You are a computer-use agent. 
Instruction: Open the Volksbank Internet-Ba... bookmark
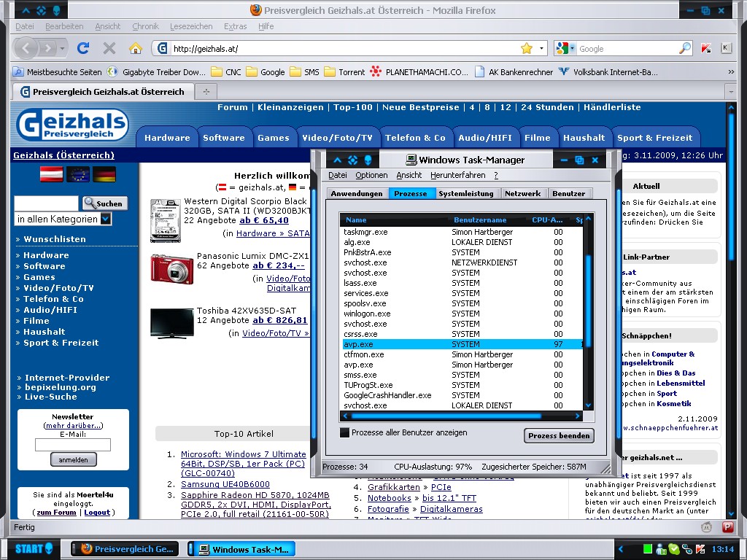[608, 72]
